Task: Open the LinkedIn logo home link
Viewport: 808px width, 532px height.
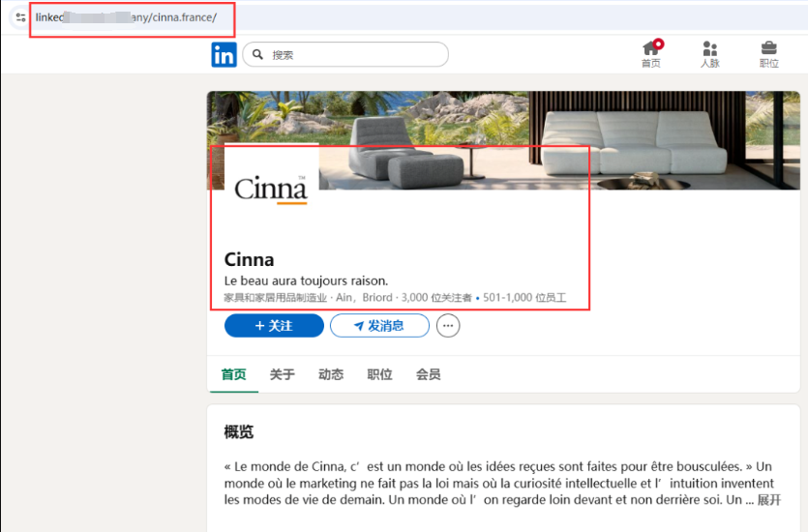Action: click(224, 54)
